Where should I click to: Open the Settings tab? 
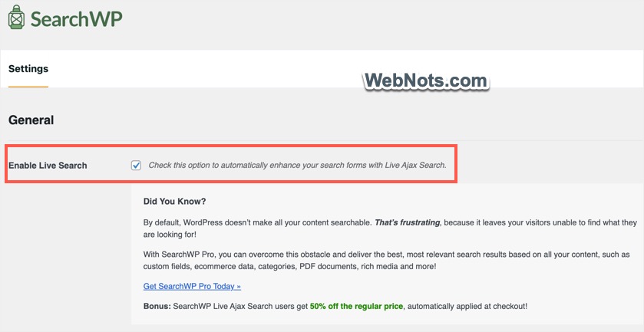[28, 69]
